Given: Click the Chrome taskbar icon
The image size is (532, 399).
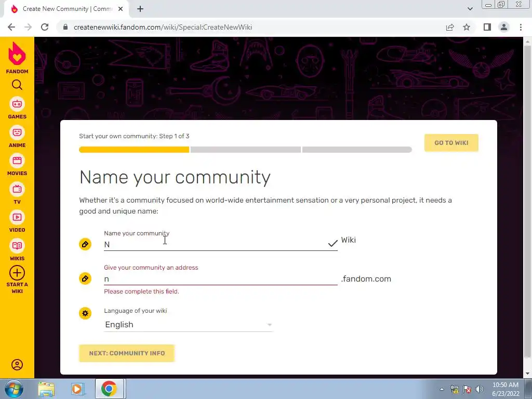Looking at the screenshot, I should (109, 389).
